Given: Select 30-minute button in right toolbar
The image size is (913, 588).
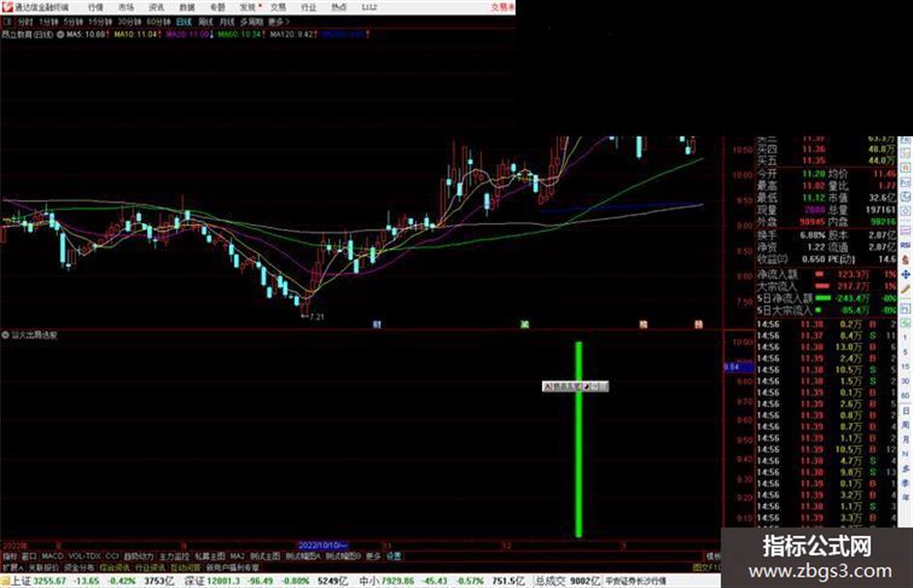Looking at the screenshot, I should coord(905,381).
